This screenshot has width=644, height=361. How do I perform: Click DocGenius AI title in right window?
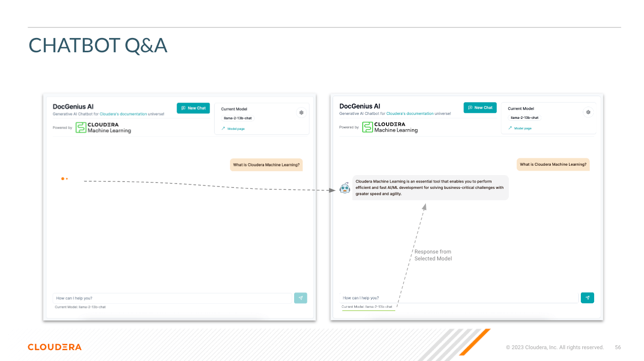click(x=360, y=106)
